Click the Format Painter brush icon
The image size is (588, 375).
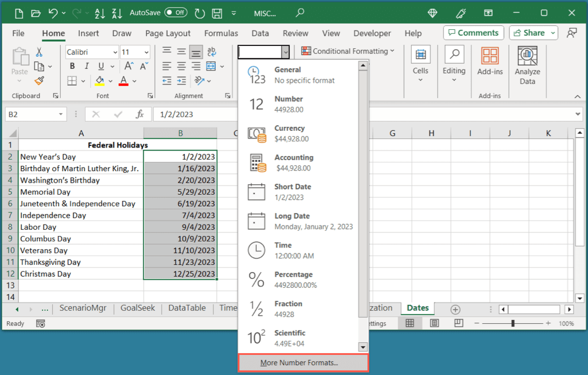[x=39, y=81]
